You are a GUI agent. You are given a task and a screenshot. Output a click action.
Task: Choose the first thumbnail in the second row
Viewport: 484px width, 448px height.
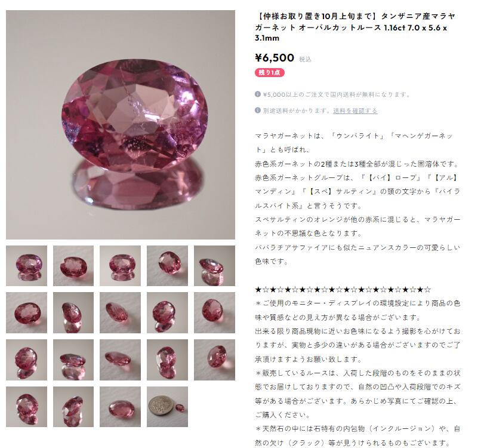[26, 312]
